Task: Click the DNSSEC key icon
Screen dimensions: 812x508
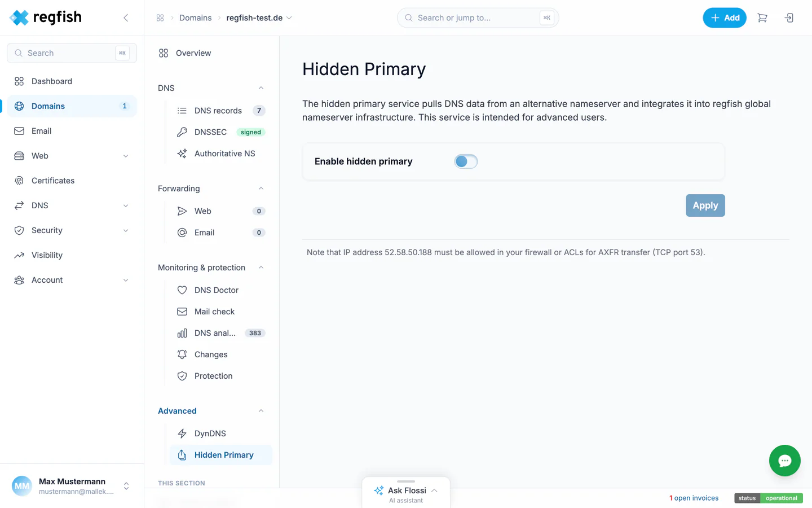Action: 182,132
